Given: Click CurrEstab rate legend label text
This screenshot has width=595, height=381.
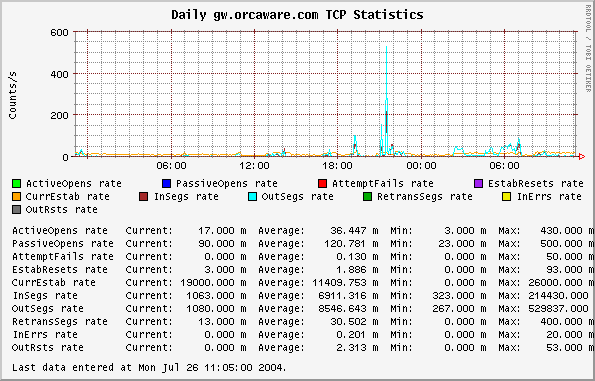Looking at the screenshot, I should [x=68, y=197].
